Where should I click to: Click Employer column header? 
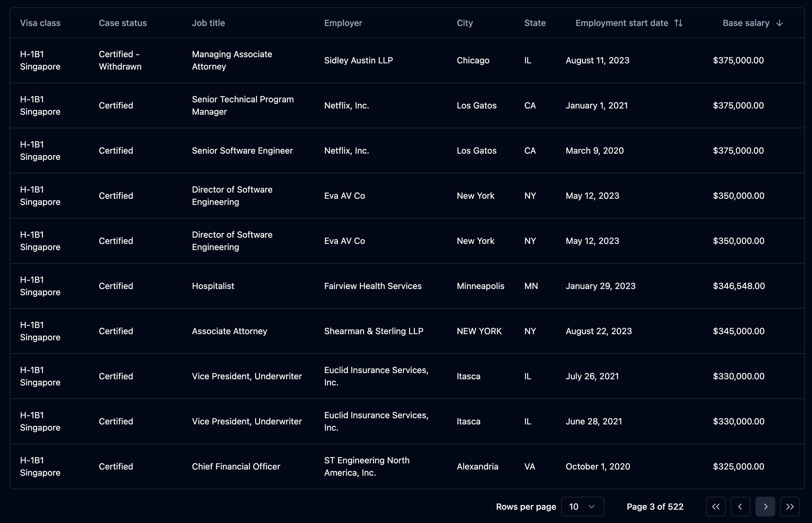[x=343, y=23]
